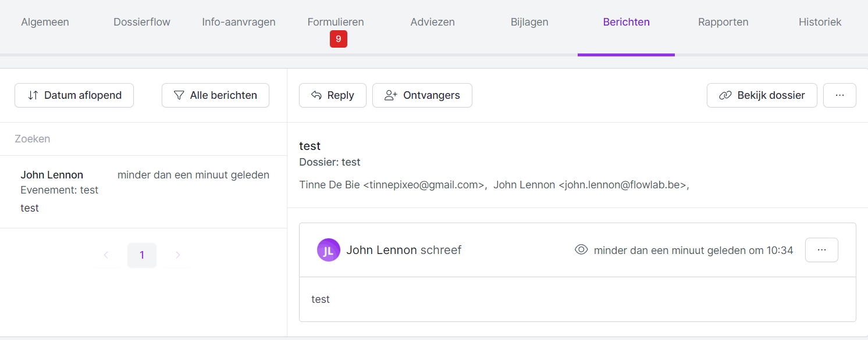The width and height of the screenshot is (868, 340).
Task: Open the message's three-dots options menu
Action: (821, 250)
